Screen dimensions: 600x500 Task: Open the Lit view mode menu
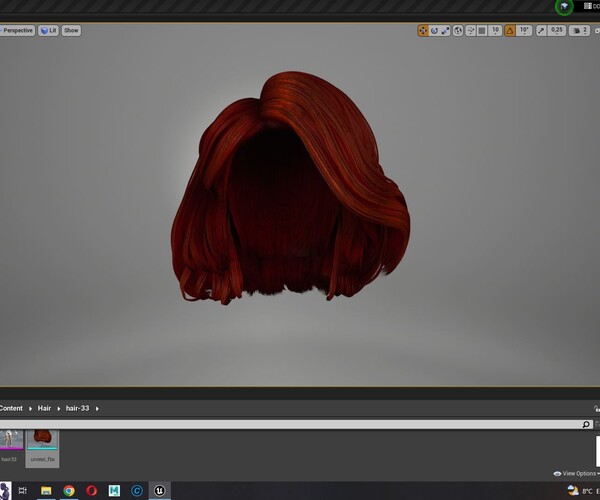click(x=49, y=31)
